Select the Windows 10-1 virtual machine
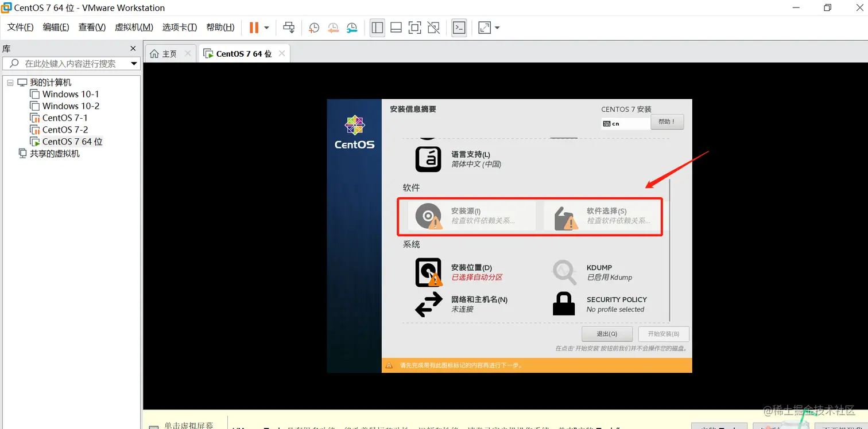This screenshot has height=429, width=868. click(x=71, y=94)
